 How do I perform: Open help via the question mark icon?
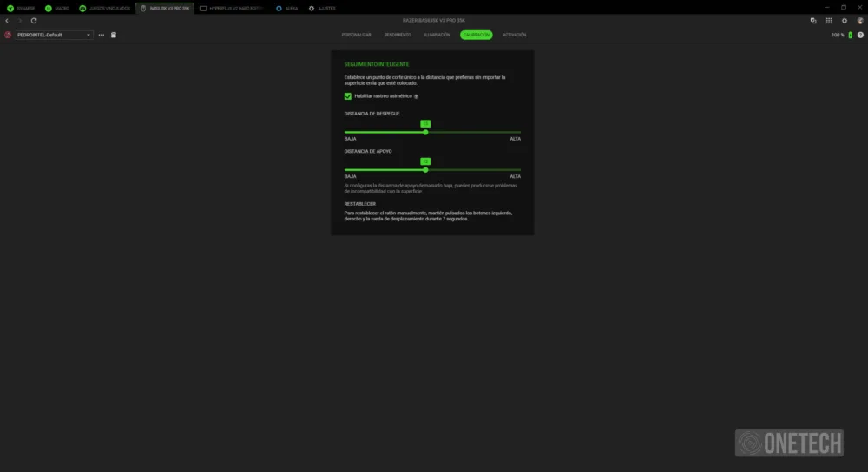click(860, 35)
